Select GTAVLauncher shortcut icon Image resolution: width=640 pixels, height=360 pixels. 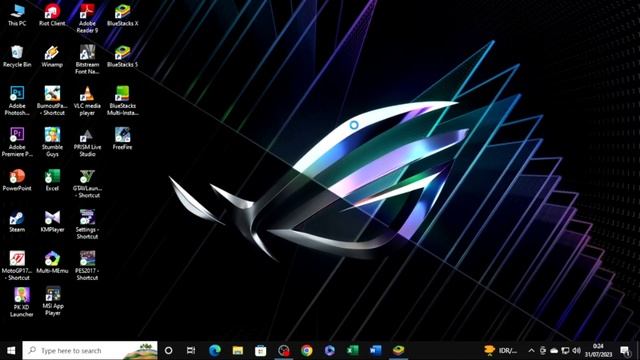tap(87, 184)
